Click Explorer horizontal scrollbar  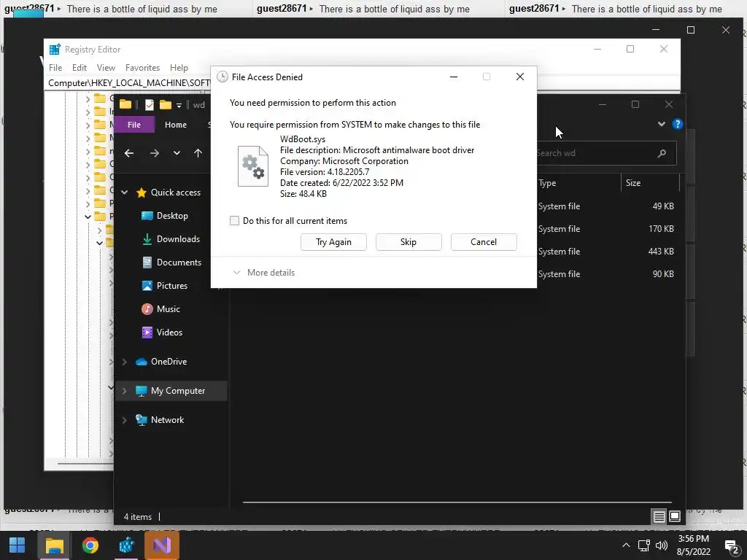[457, 502]
